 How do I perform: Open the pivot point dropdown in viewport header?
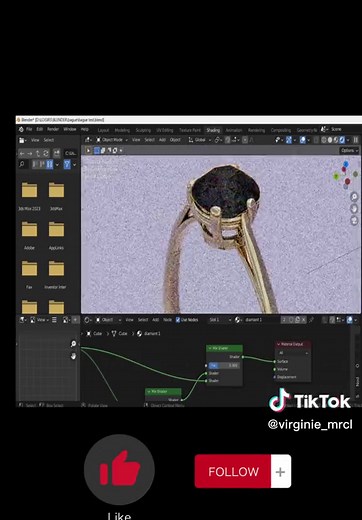[x=218, y=140]
